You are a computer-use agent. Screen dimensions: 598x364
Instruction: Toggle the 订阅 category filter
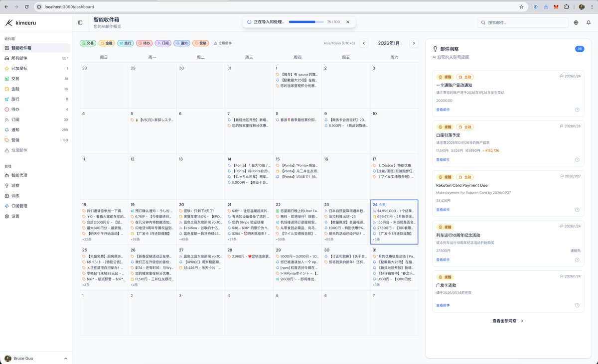[x=163, y=43]
